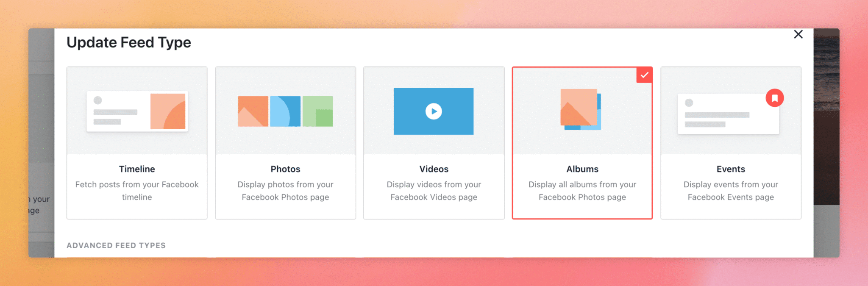
Task: Click the 'Albums' card title
Action: (x=582, y=169)
